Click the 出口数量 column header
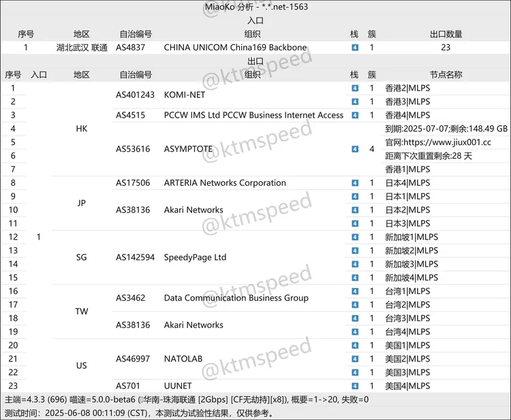 446,34
